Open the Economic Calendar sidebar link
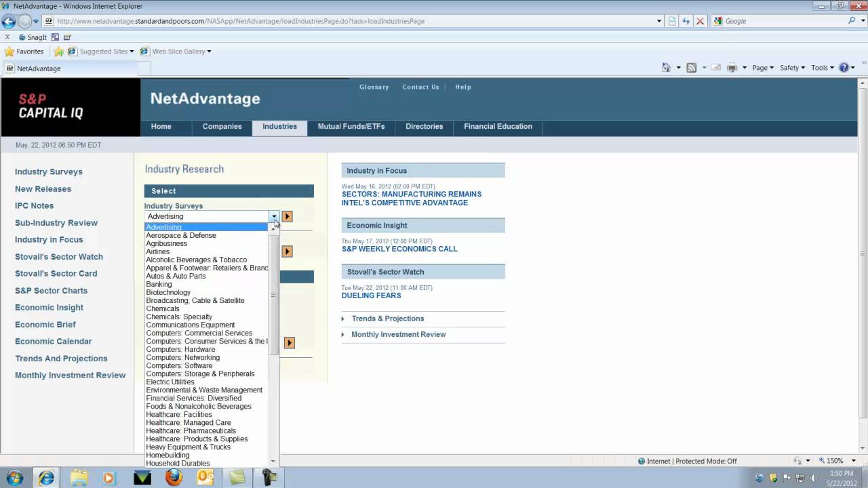The image size is (868, 488). click(54, 342)
